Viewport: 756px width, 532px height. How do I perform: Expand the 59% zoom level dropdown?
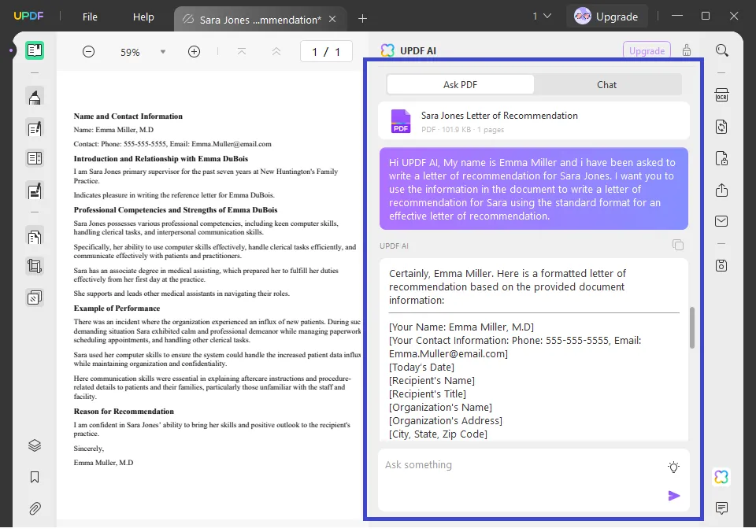pos(163,52)
